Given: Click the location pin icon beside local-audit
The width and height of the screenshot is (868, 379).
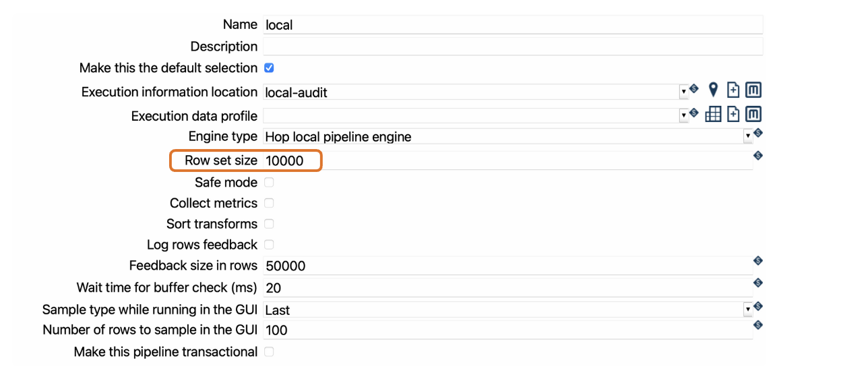Looking at the screenshot, I should click(x=713, y=90).
